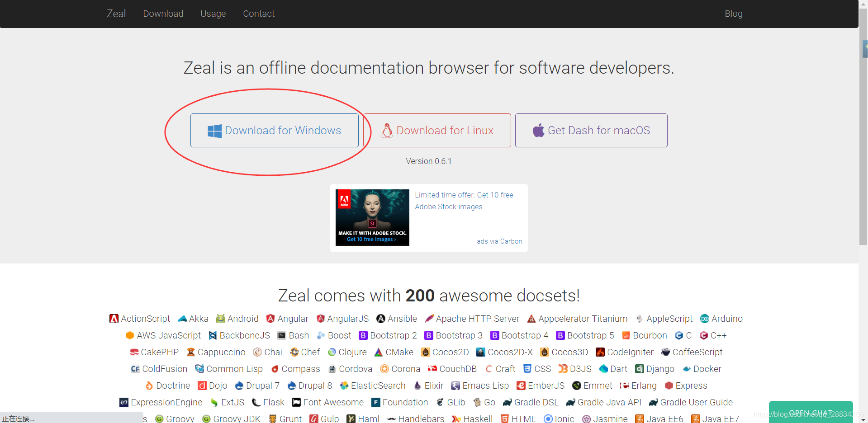Select the Cocos2D-X docset label
Screen dimensions: 868x423
510,352
